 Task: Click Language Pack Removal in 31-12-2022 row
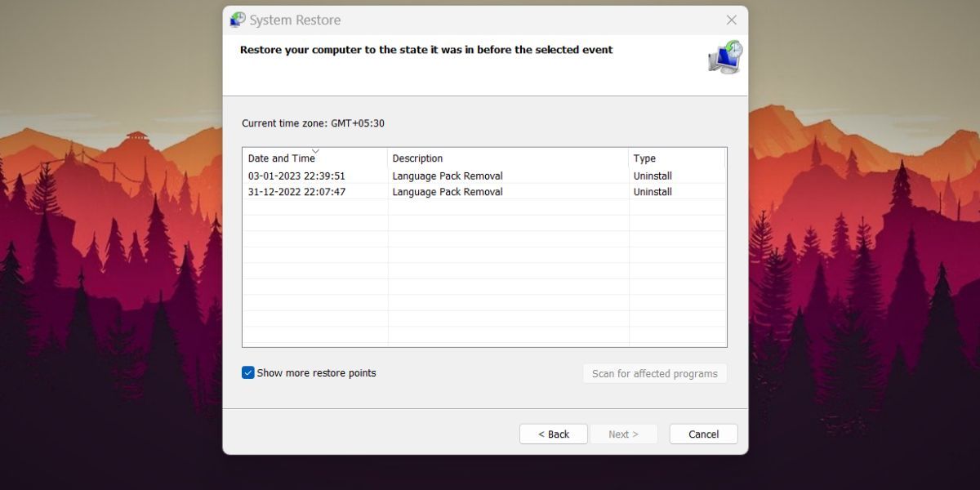(x=448, y=192)
